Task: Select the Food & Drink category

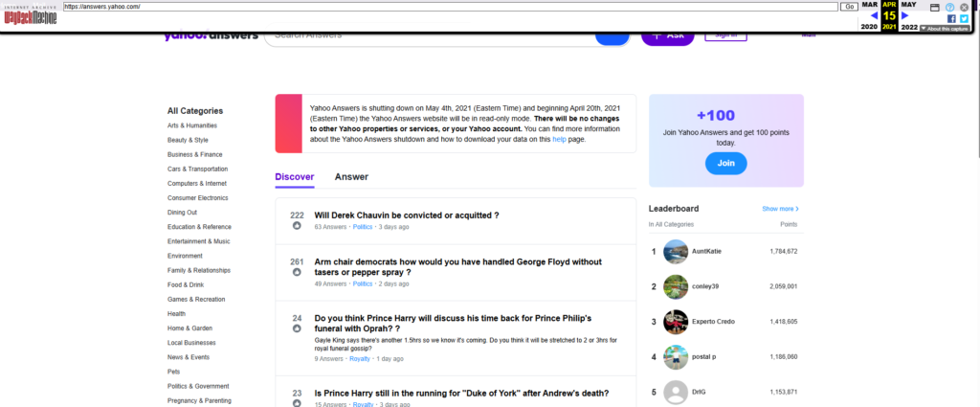Action: point(186,284)
